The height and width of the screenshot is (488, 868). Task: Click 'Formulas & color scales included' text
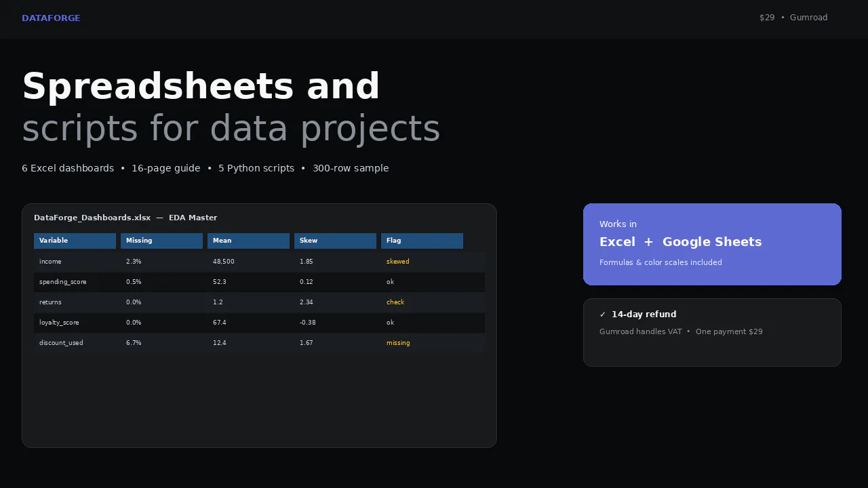pyautogui.click(x=660, y=262)
